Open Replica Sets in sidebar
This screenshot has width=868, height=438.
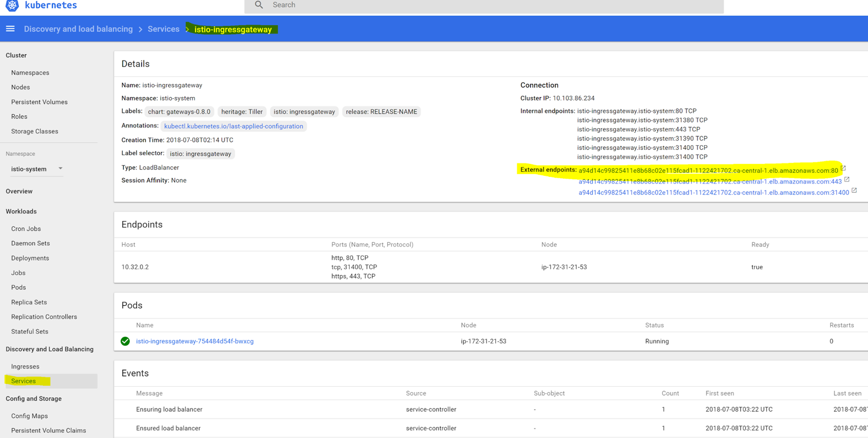tap(29, 302)
